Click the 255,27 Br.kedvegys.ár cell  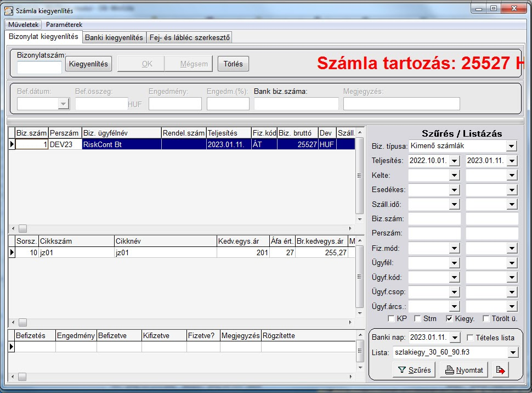tap(321, 252)
